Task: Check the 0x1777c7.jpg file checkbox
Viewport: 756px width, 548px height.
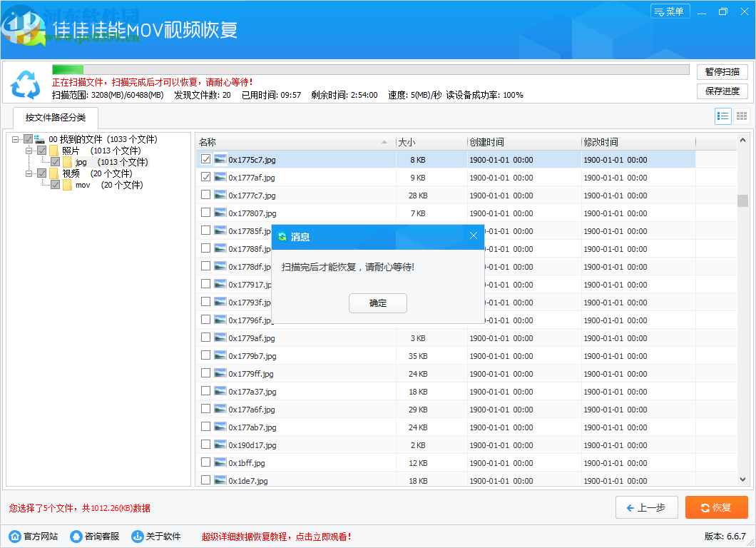Action: click(x=205, y=195)
